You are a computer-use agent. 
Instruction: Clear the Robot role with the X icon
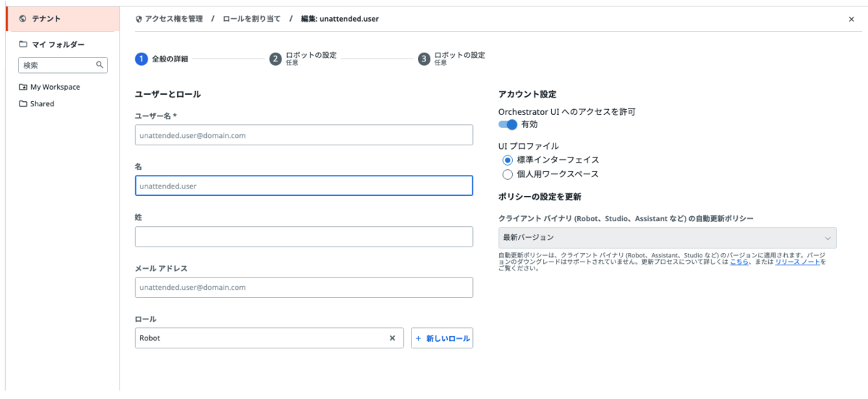click(392, 338)
